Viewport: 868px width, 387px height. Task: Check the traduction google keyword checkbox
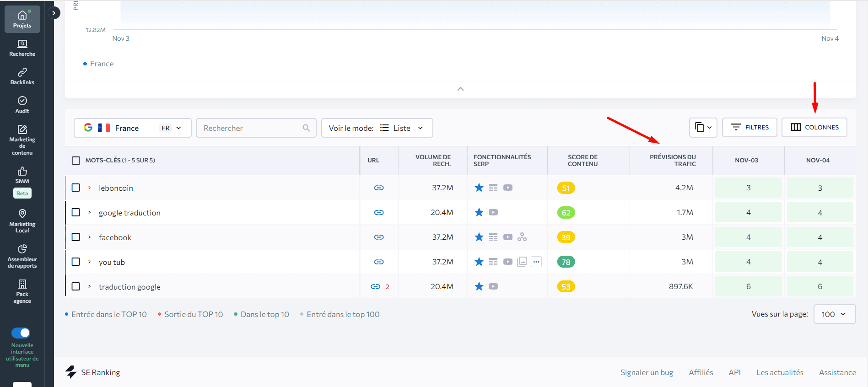click(76, 286)
